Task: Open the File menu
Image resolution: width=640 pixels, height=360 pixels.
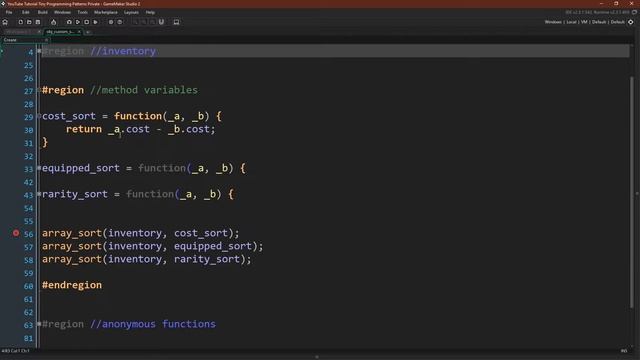Action: tap(9, 12)
